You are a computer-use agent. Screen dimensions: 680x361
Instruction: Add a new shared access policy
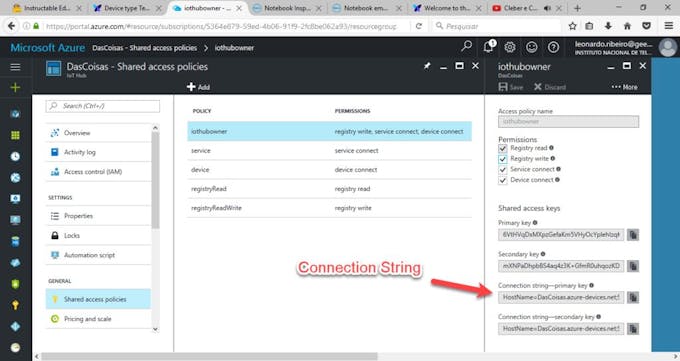[x=198, y=87]
